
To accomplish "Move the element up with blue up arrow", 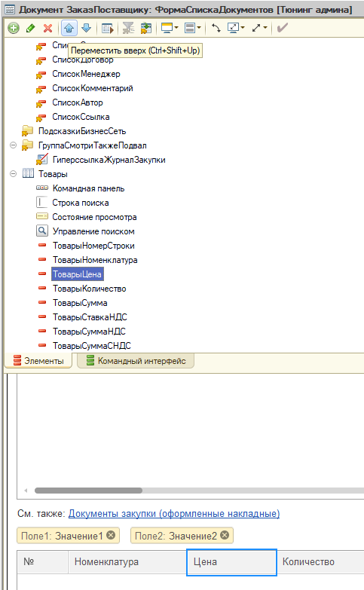I will click(69, 28).
